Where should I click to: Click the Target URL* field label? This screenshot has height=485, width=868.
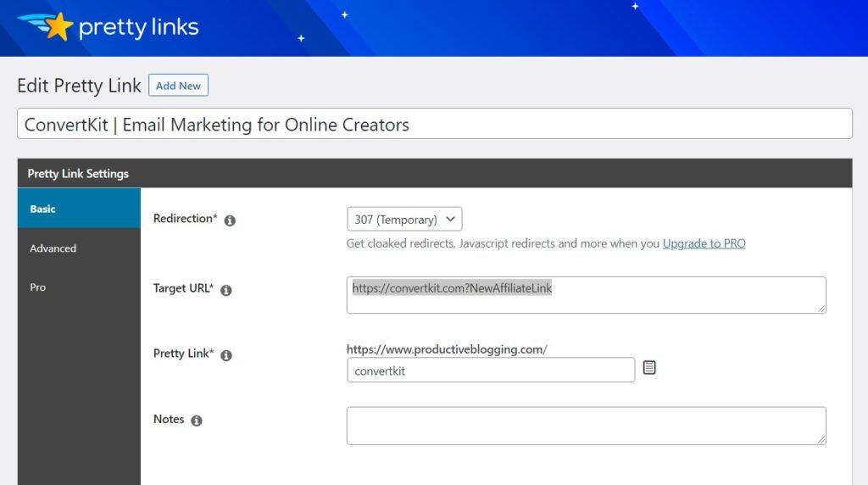coord(183,288)
